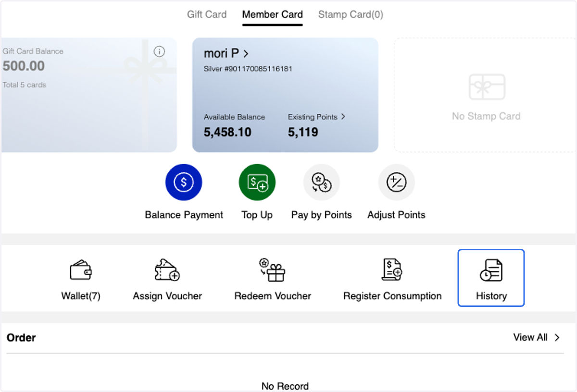Click the Available Balance value 5,458.10
The image size is (577, 392).
pyautogui.click(x=227, y=132)
